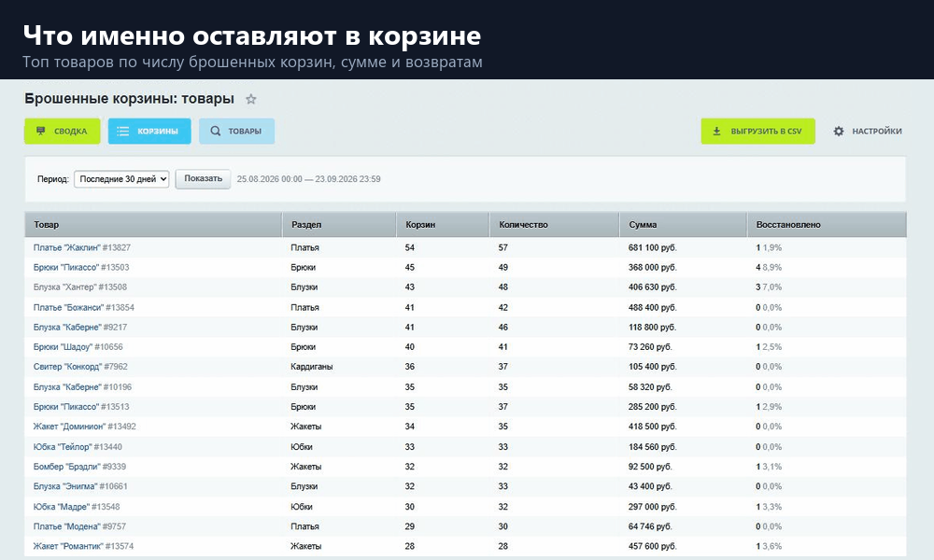Open Настройки settings
This screenshot has width=934, height=560.
(x=868, y=131)
